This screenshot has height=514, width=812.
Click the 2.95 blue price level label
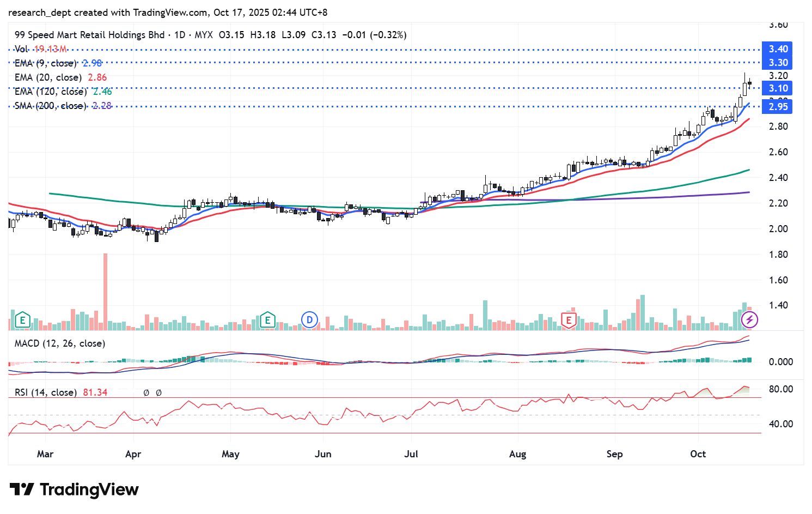pos(777,107)
